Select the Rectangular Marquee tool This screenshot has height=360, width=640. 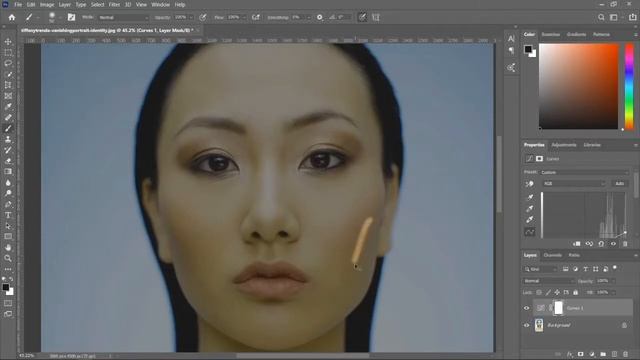point(8,53)
